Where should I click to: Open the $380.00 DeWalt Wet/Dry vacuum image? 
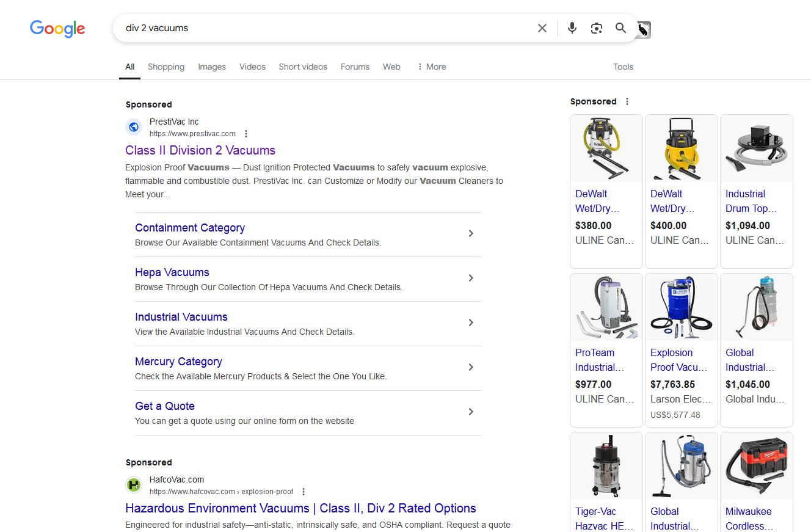coord(606,148)
